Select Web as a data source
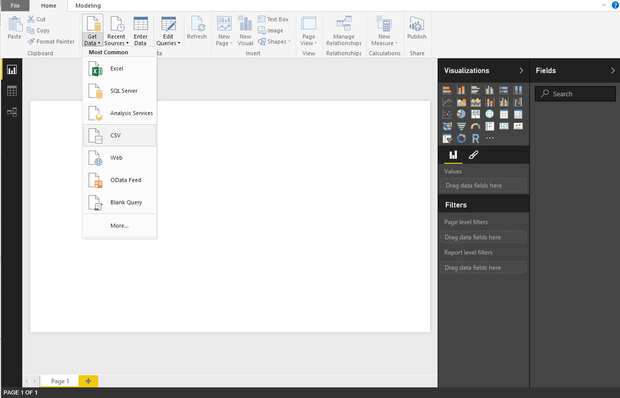The height and width of the screenshot is (398, 620). coord(119,158)
